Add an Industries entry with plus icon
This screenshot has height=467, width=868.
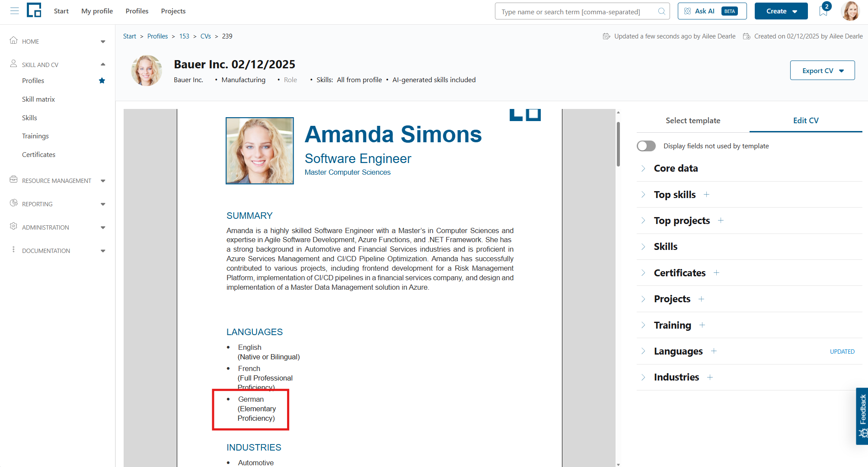click(x=710, y=377)
